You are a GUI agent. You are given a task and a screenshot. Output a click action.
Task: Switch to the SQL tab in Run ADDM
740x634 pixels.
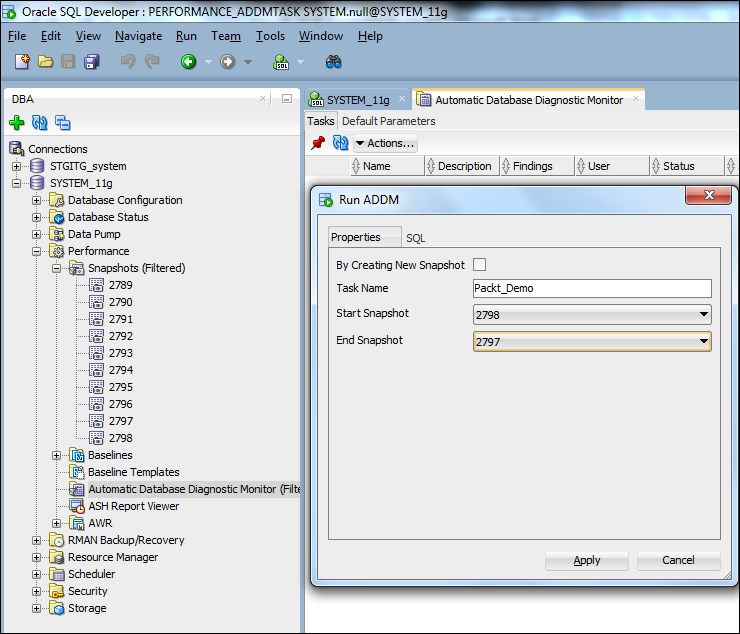click(x=415, y=238)
